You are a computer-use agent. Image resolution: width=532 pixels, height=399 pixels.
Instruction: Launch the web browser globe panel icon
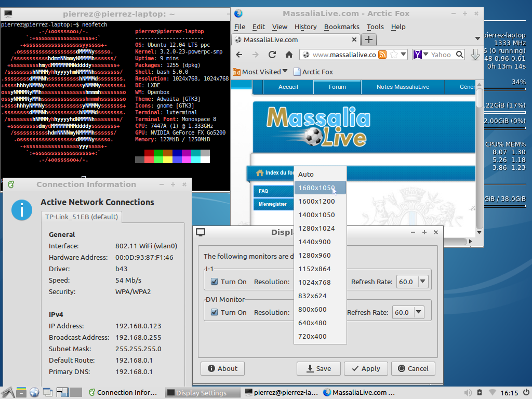34,393
